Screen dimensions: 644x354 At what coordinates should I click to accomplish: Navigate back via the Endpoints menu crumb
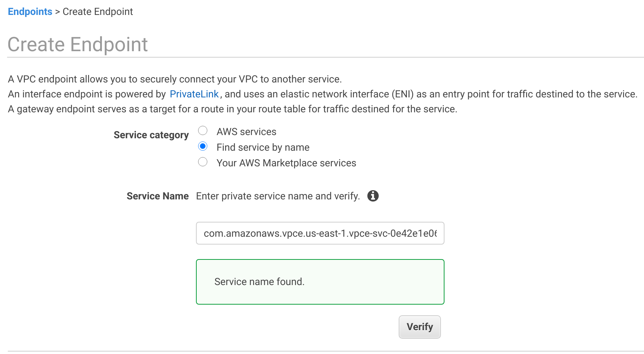click(30, 11)
